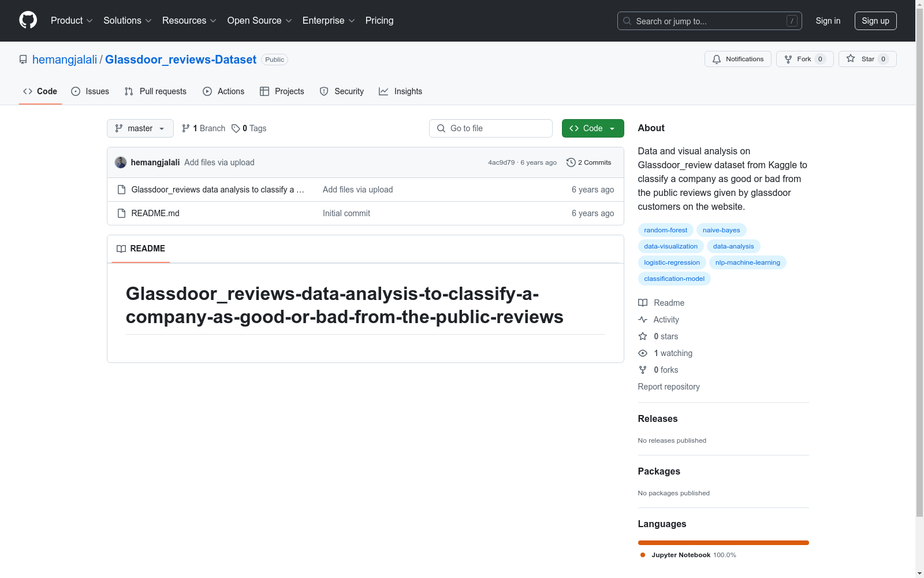The image size is (924, 578).
Task: Click the random-forest topic tag
Action: (666, 230)
